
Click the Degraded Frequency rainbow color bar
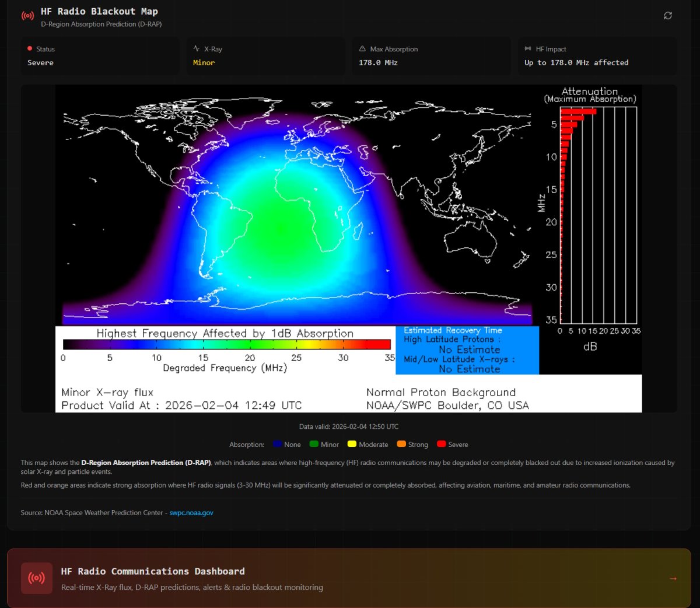pyautogui.click(x=226, y=344)
